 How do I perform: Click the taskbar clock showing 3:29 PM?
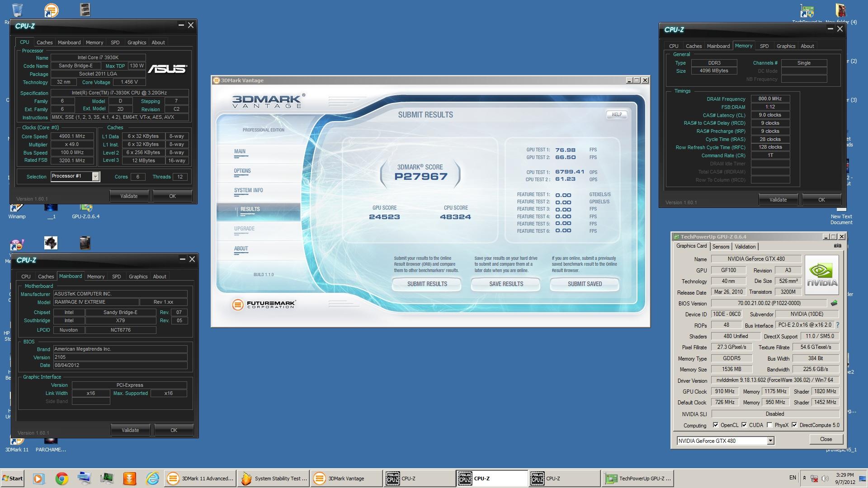pyautogui.click(x=845, y=479)
